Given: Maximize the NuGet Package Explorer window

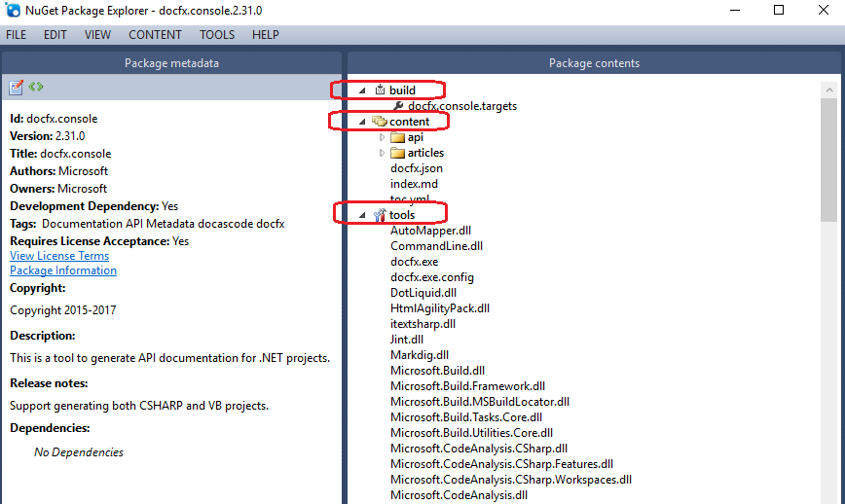Looking at the screenshot, I should pos(779,11).
